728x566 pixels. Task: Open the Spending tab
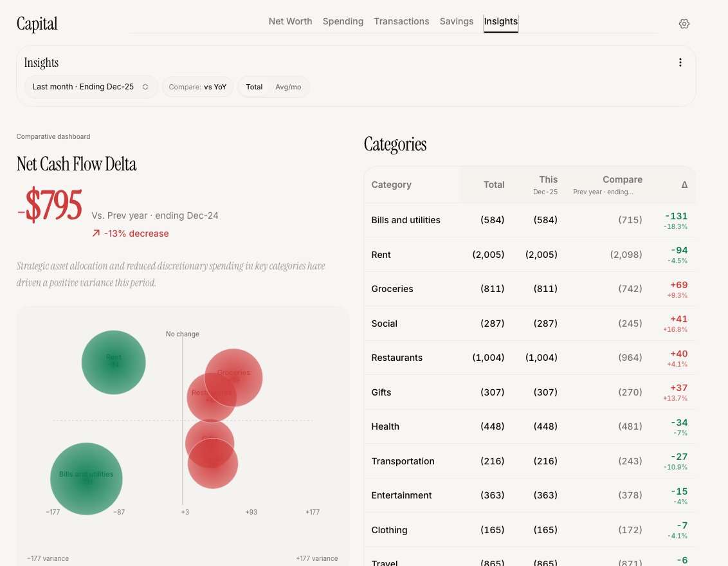point(343,21)
